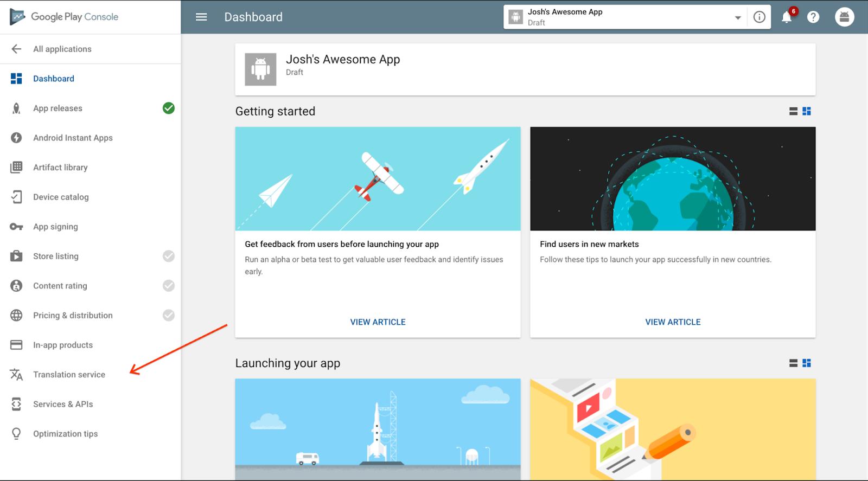Image resolution: width=868 pixels, height=481 pixels.
Task: Click the Optimization tips lightbulb icon
Action: pos(16,434)
